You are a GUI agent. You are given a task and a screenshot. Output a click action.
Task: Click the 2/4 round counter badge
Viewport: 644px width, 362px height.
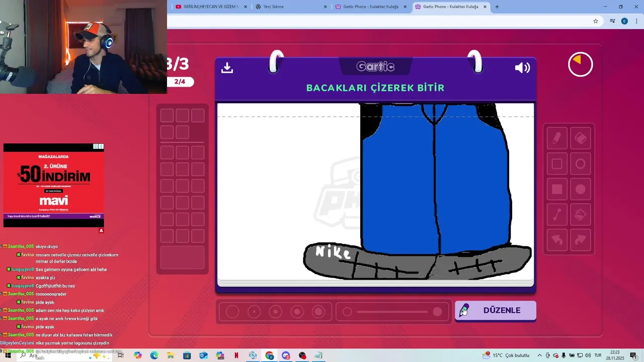180,81
